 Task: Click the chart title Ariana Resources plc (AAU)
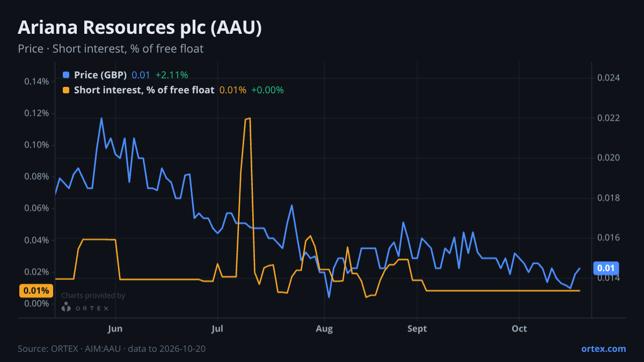tap(140, 27)
